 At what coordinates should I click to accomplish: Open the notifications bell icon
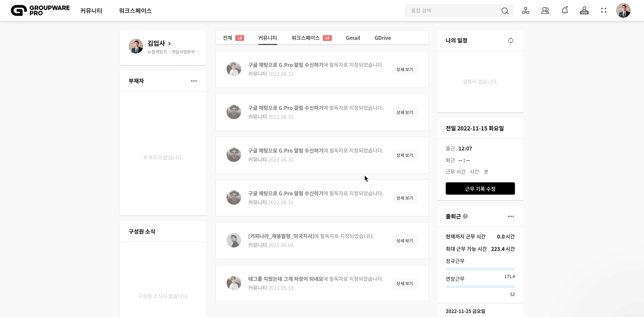coord(564,10)
